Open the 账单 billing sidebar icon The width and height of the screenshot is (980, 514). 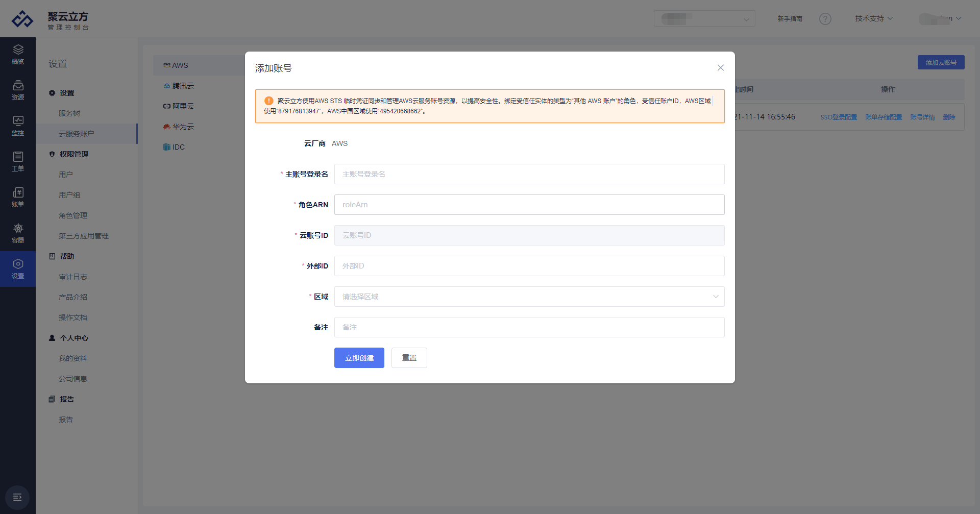(x=18, y=197)
